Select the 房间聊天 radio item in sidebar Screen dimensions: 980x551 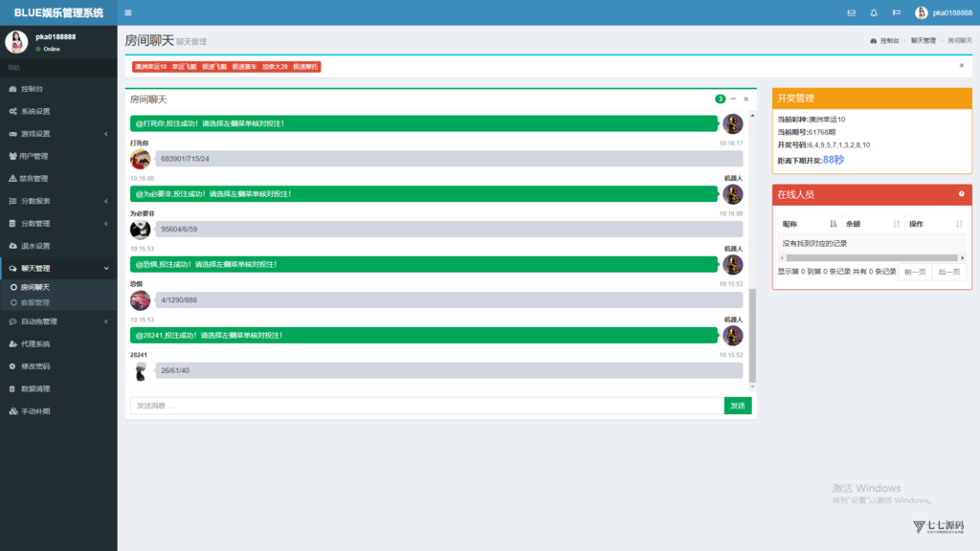pyautogui.click(x=34, y=287)
